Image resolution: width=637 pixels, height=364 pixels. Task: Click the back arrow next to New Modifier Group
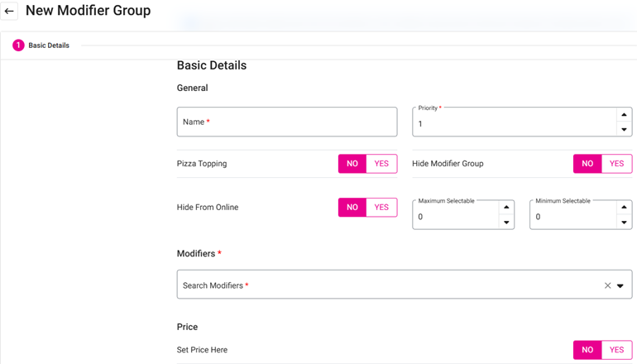tap(10, 12)
